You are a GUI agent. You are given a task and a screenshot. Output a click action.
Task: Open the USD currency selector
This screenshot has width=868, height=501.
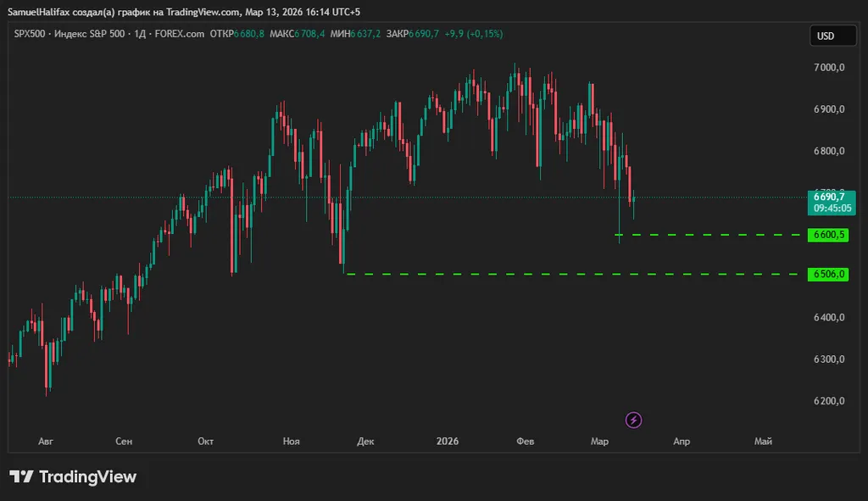point(826,36)
